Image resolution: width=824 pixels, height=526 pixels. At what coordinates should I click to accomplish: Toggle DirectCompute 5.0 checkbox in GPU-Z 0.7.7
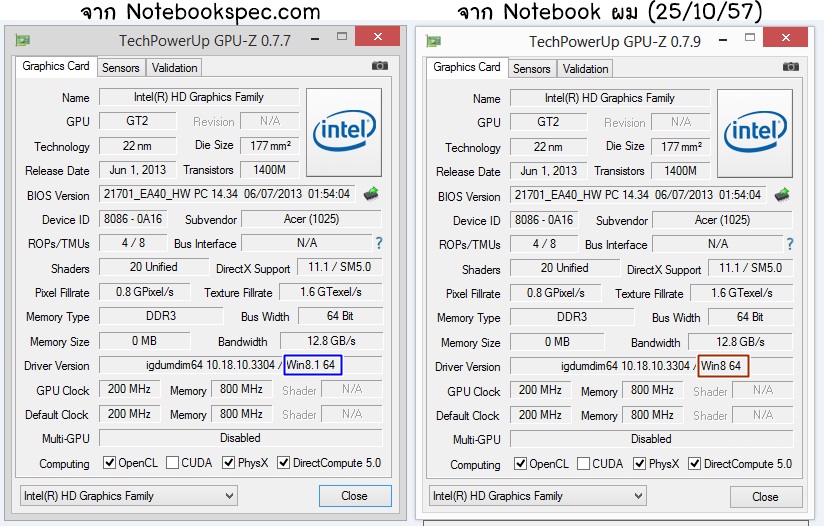[x=283, y=462]
